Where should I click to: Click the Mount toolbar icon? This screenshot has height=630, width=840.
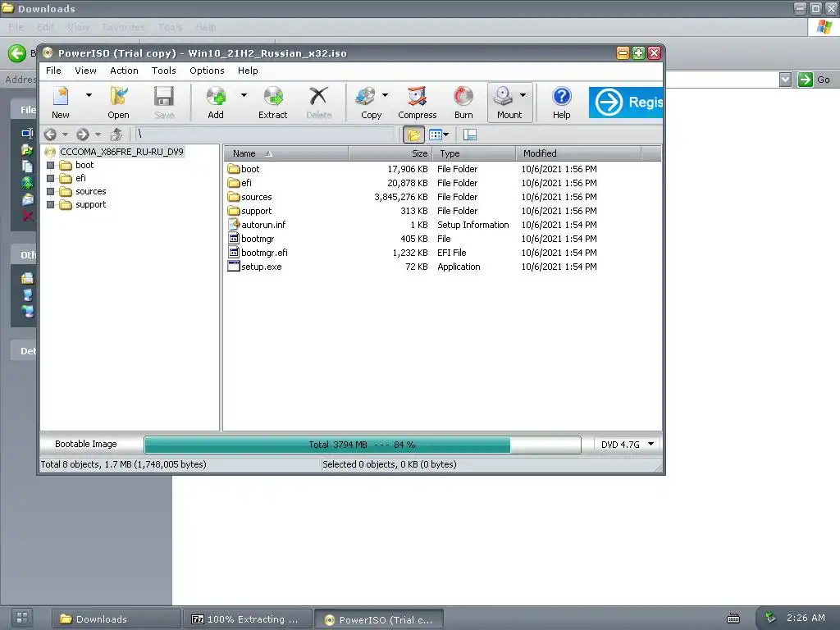click(509, 103)
